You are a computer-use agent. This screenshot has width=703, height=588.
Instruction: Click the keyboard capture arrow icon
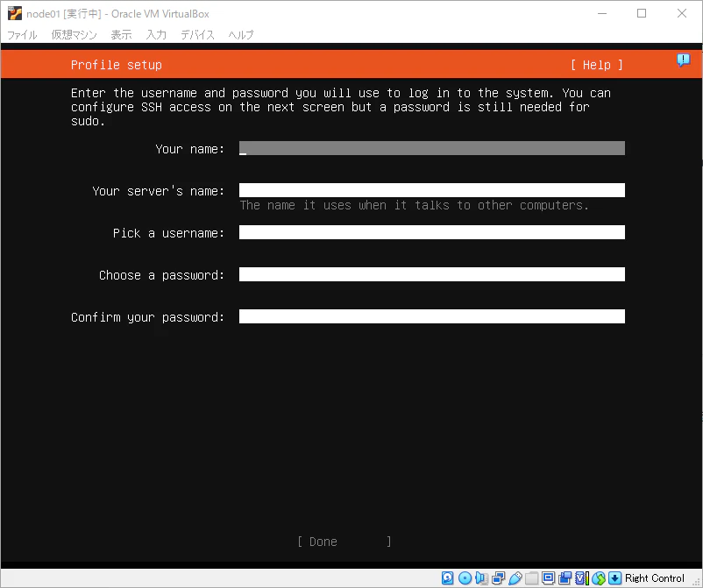click(614, 578)
